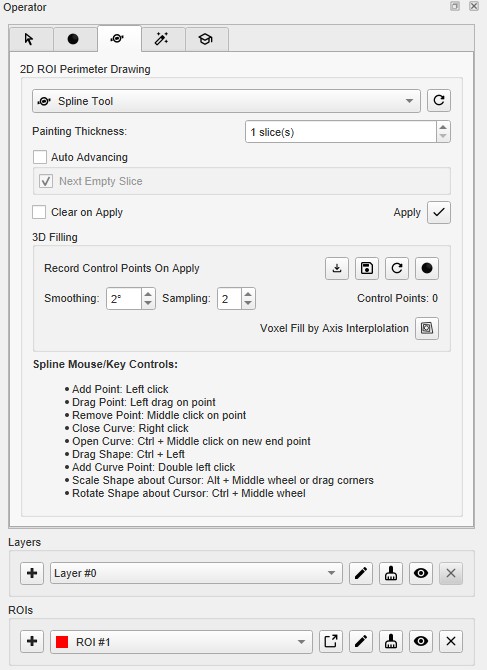487x670 pixels.
Task: Save control points with floppy disk icon
Action: [367, 268]
